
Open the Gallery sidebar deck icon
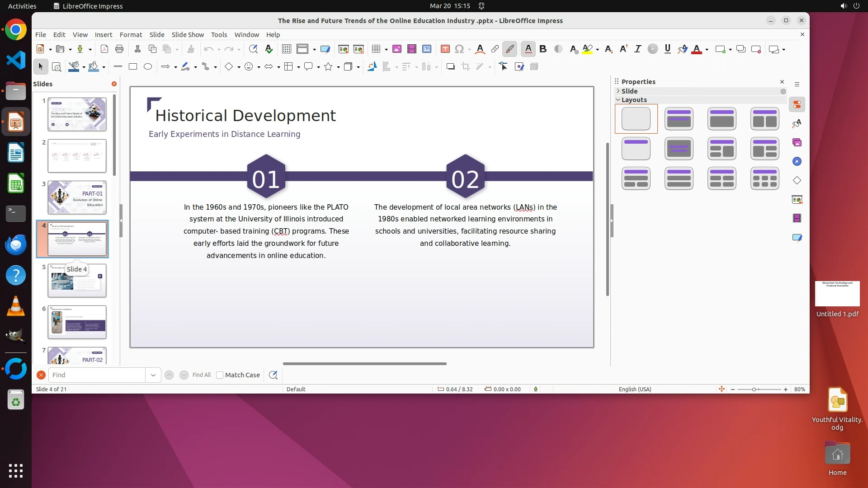click(797, 143)
